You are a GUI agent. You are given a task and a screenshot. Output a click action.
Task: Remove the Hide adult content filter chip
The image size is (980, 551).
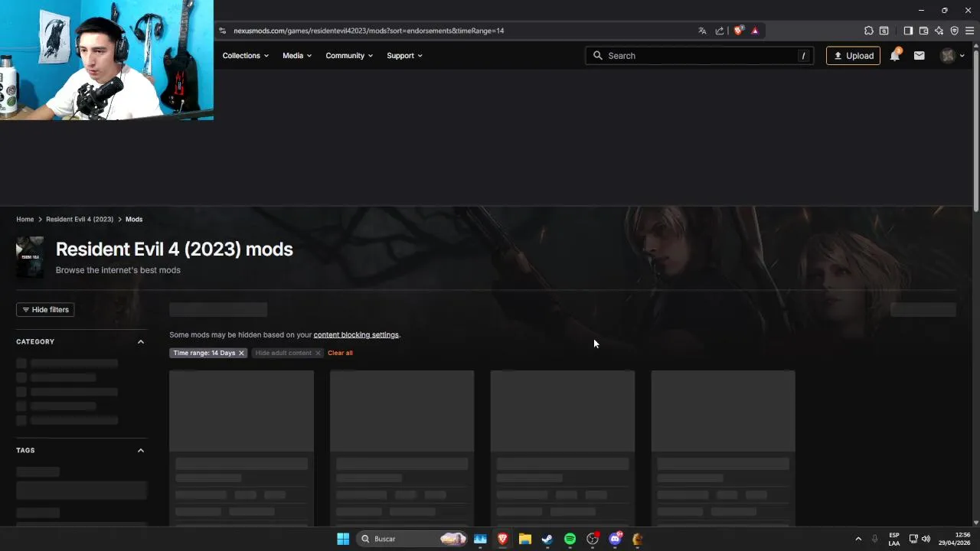tap(318, 353)
